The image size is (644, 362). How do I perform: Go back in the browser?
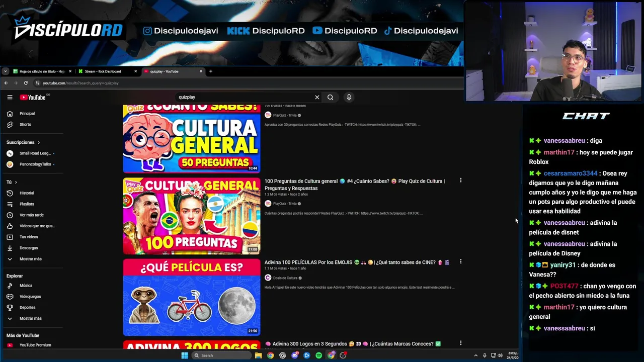6,83
